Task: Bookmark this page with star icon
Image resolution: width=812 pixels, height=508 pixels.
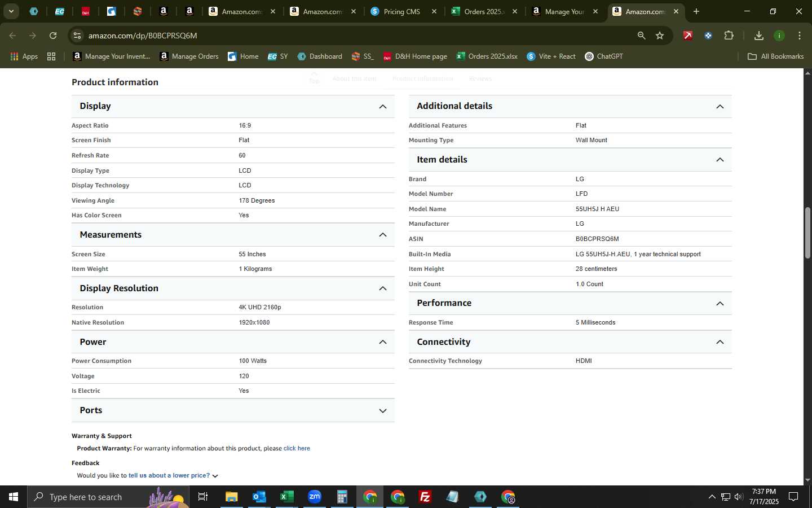Action: 660,36
